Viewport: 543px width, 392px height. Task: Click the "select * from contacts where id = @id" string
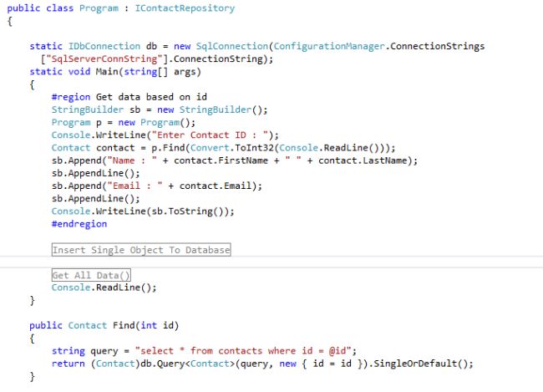click(243, 351)
